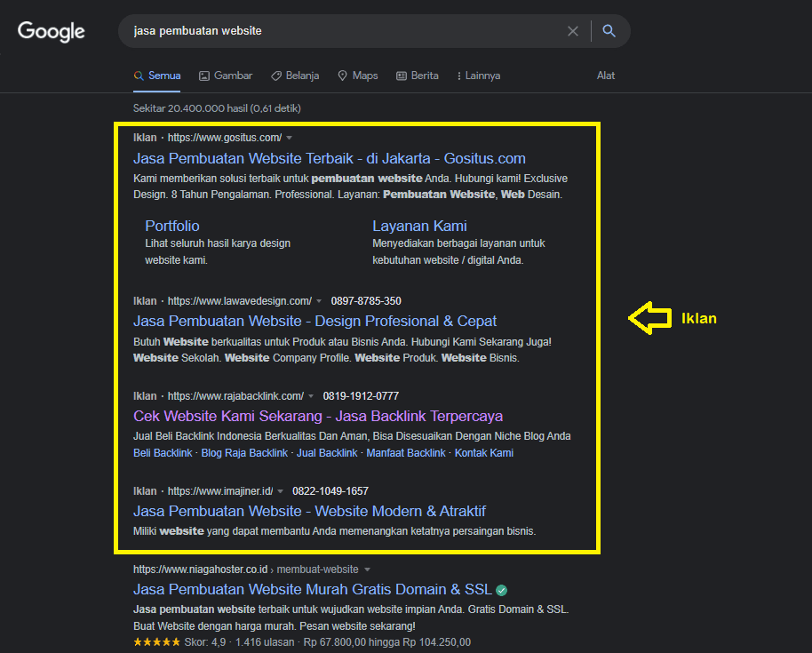The width and height of the screenshot is (812, 653).
Task: Expand the imajiner.id ad dropdown arrow
Action: (280, 491)
